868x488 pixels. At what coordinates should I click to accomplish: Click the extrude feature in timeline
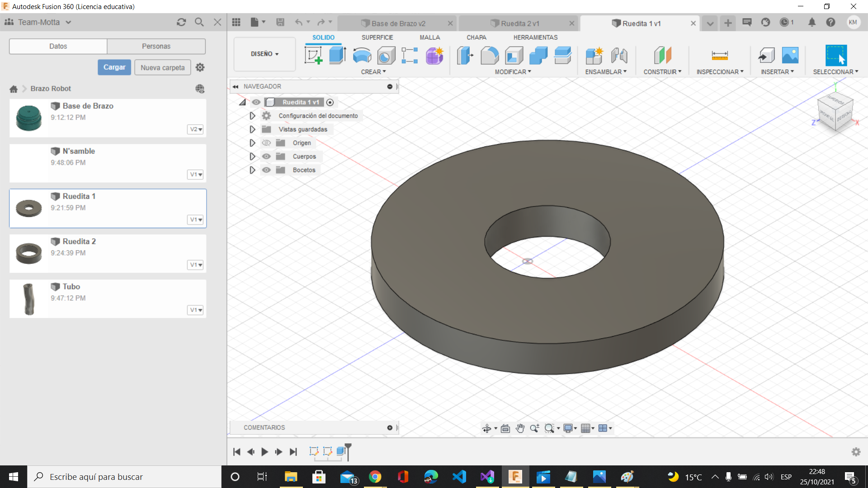[x=341, y=451]
